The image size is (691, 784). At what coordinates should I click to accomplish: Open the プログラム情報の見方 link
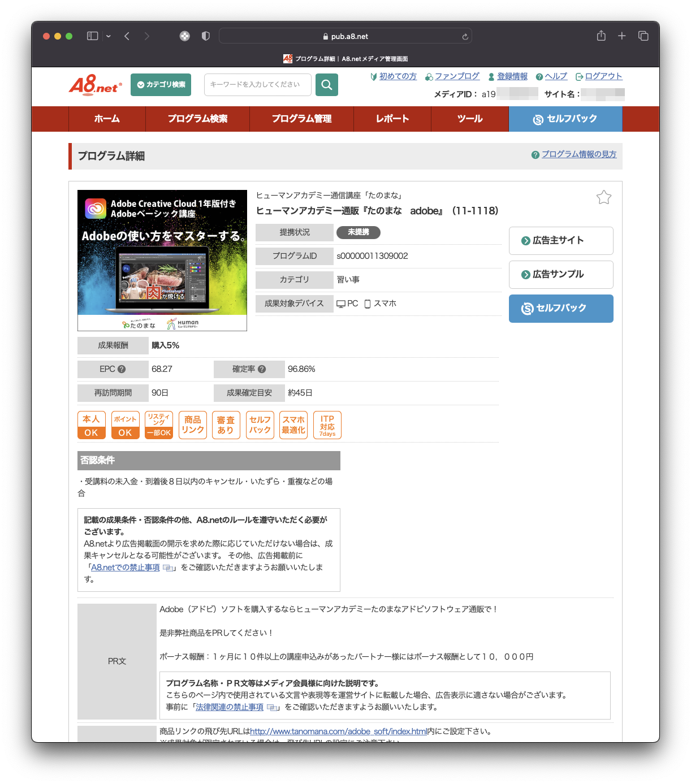(579, 154)
